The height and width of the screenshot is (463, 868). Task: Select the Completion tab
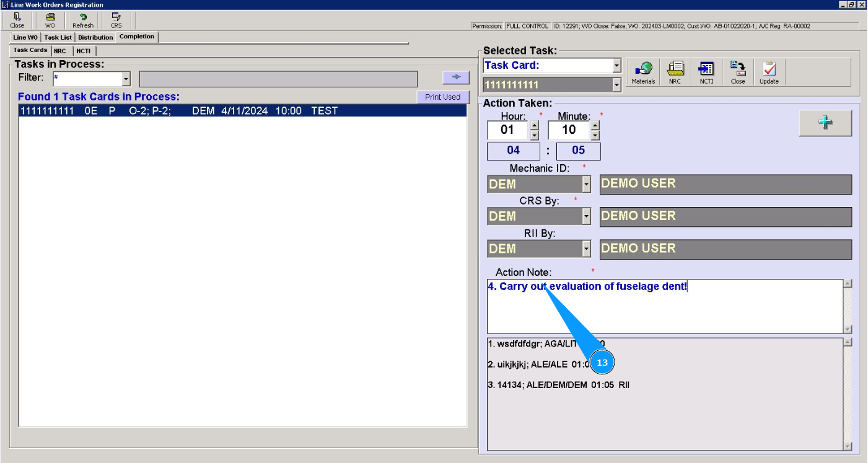pyautogui.click(x=137, y=37)
